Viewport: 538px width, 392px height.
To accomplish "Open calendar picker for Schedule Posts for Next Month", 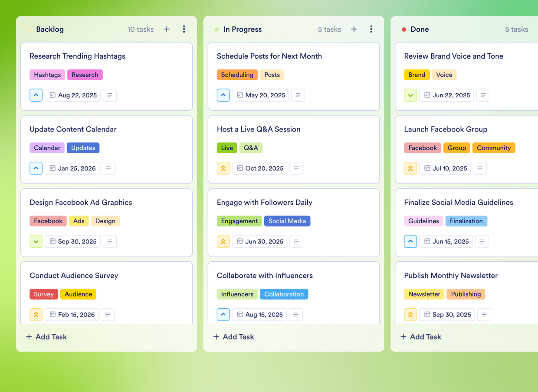I will click(x=260, y=95).
